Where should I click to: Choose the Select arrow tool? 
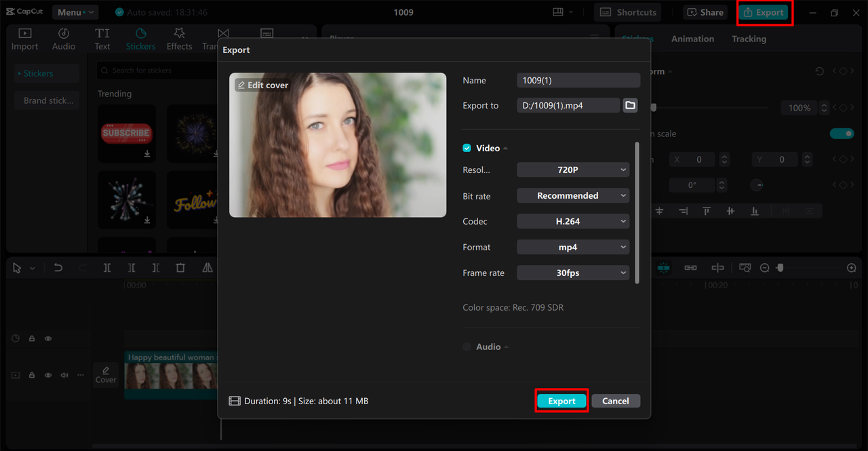pos(17,268)
